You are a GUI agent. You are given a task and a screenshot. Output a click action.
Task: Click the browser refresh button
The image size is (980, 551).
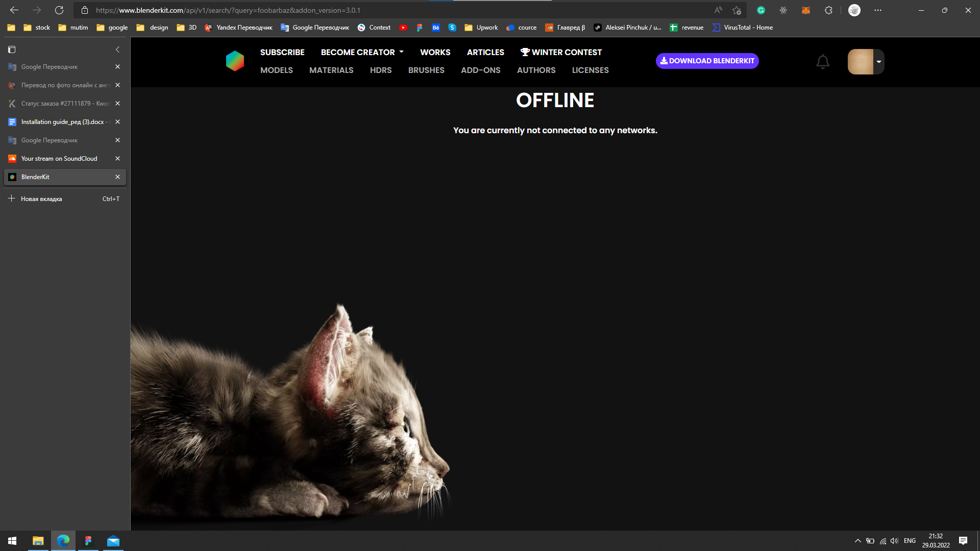[59, 10]
